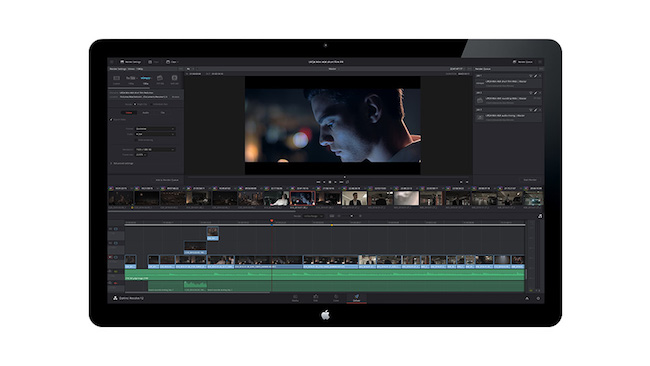Click the home project manager icon
Image resolution: width=650 pixels, height=366 pixels.
pos(527,298)
